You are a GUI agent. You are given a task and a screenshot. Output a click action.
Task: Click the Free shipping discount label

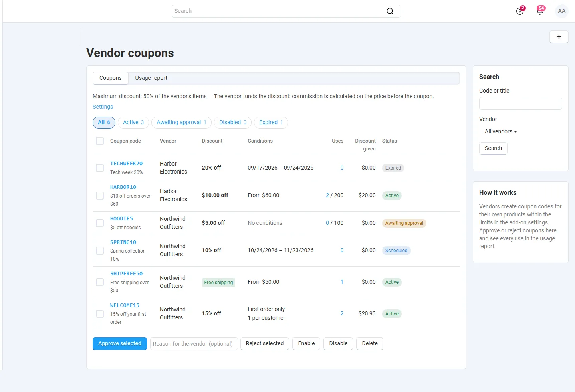(218, 283)
